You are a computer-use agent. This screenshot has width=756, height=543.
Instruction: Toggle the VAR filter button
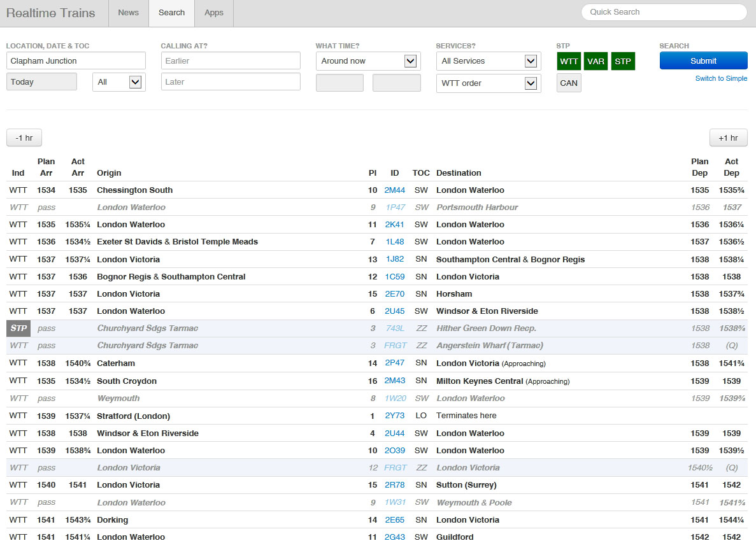click(x=596, y=61)
